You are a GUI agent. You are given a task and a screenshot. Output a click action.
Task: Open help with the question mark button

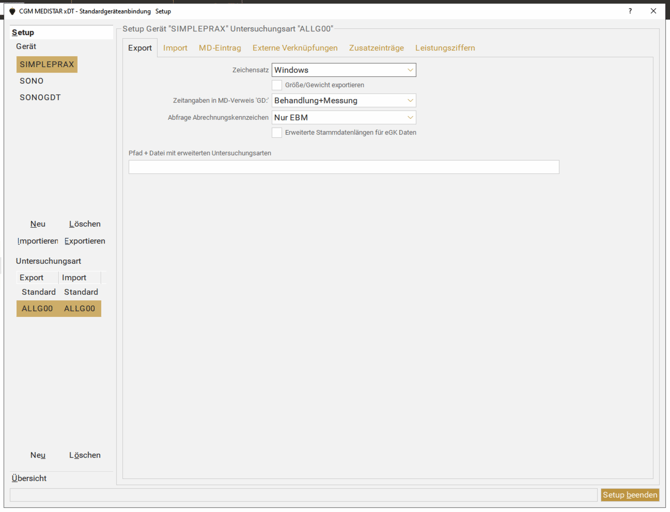pos(630,11)
